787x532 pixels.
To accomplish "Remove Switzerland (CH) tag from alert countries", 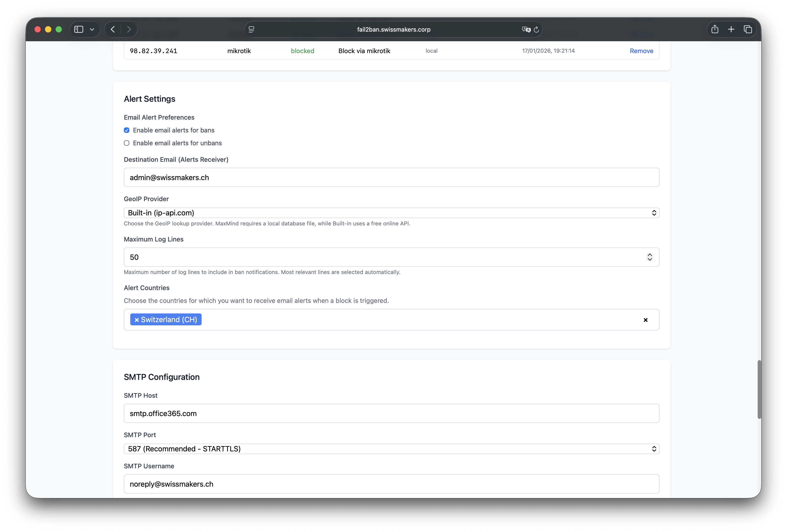I will click(137, 320).
